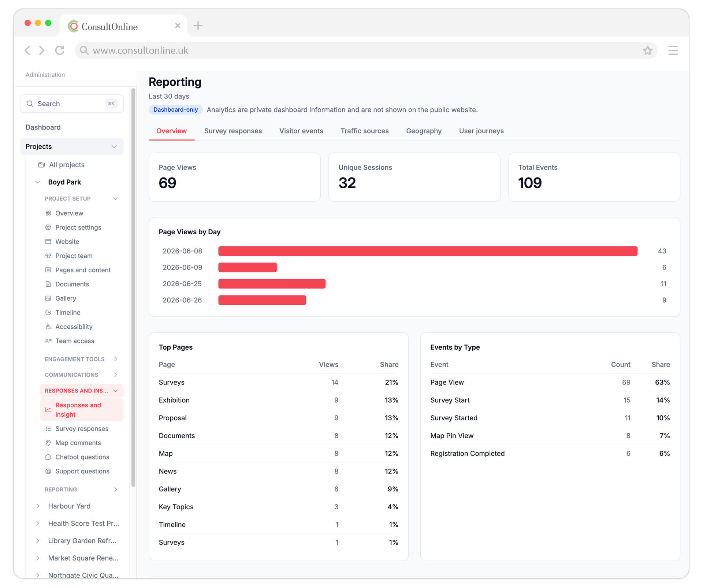Click the All projects folder icon
Screen dimensions: 703x588
tap(42, 165)
